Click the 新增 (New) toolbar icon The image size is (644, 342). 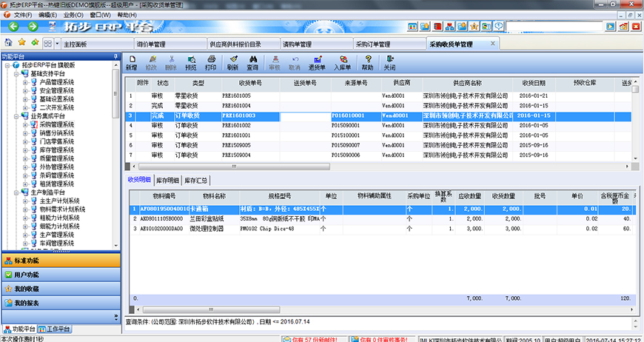tap(131, 62)
